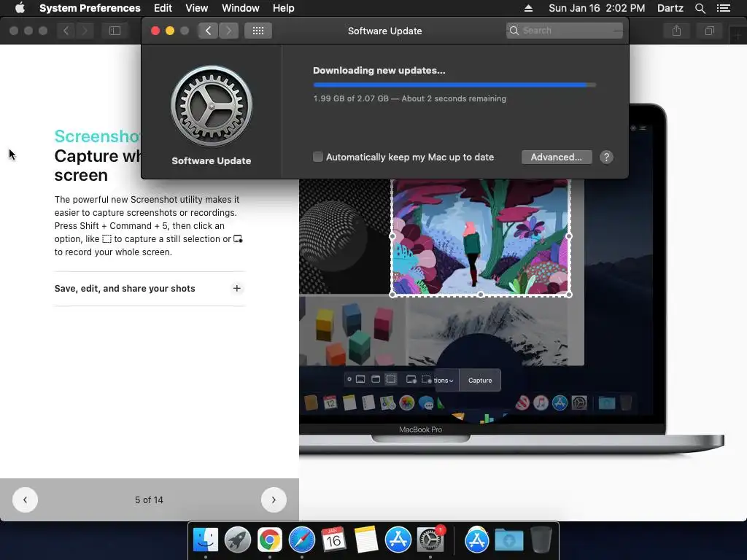The height and width of the screenshot is (560, 747).
Task: Click 1.99 GB of 2.07 GB status text
Action: (x=410, y=98)
